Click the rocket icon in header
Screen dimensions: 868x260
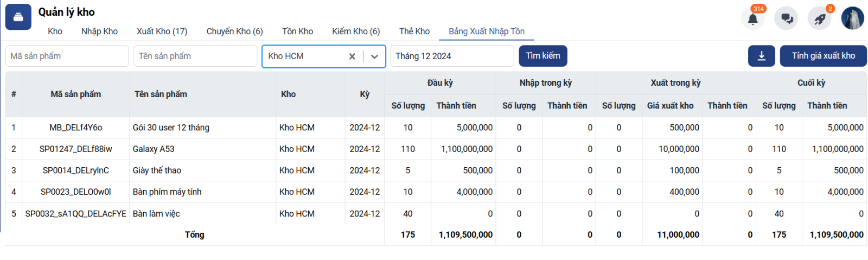[820, 19]
